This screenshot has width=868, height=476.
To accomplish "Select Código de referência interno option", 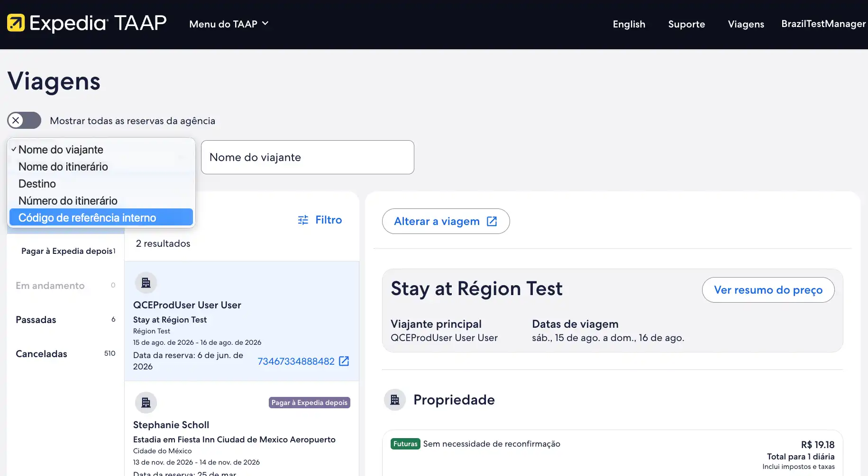I will coord(101,217).
